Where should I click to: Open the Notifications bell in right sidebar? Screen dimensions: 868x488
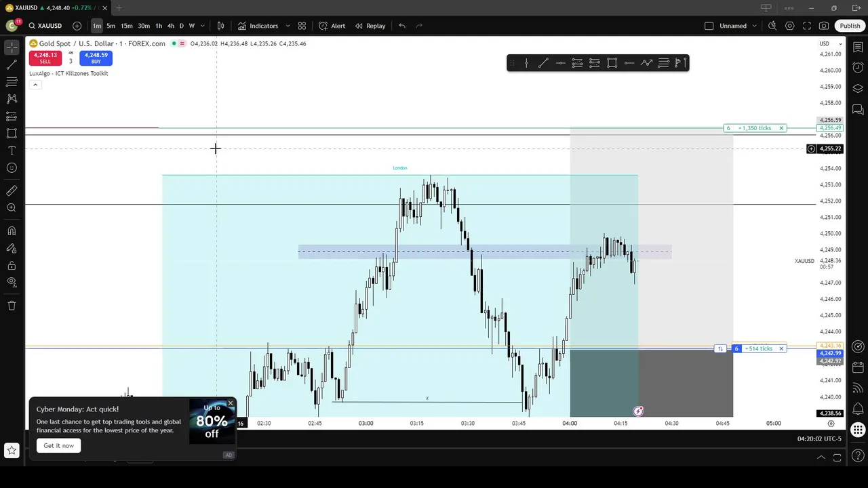click(x=858, y=409)
